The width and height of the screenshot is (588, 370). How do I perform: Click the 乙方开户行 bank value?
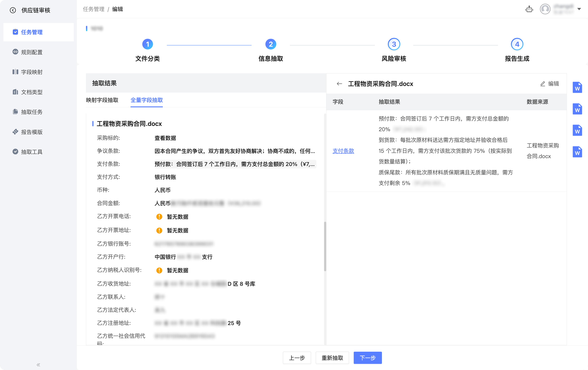pyautogui.click(x=184, y=257)
